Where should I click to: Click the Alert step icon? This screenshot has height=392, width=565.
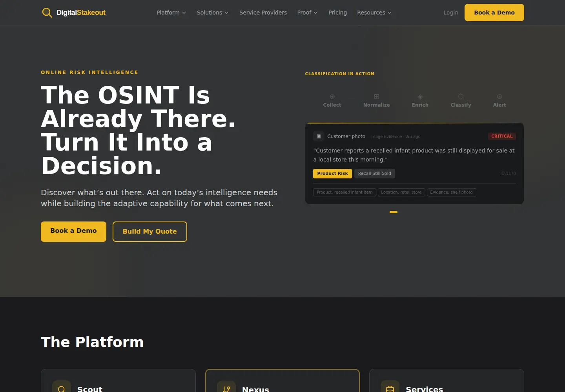pyautogui.click(x=499, y=96)
